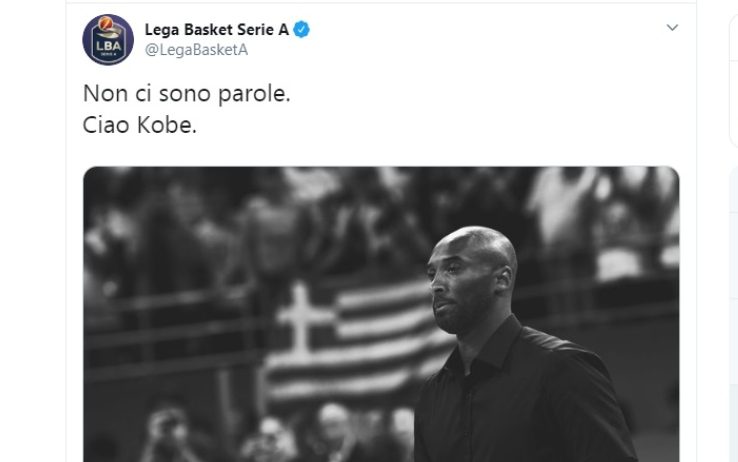Select the 'Ciao Kobe.' tweet line
Viewport: 738px width, 462px height.
[x=139, y=125]
